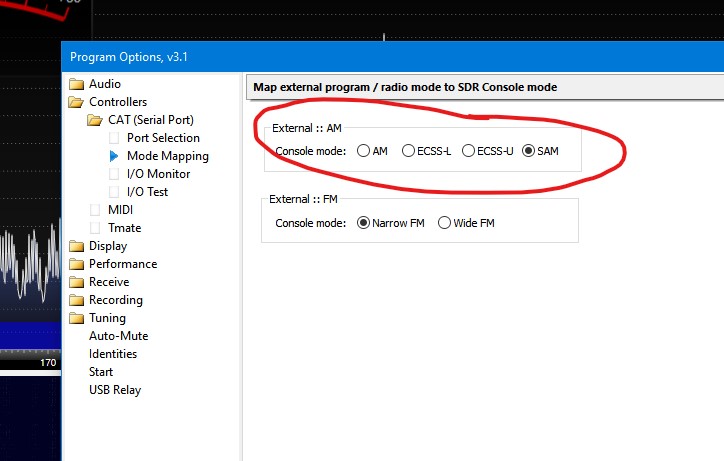Go to I/O Test page

(147, 192)
